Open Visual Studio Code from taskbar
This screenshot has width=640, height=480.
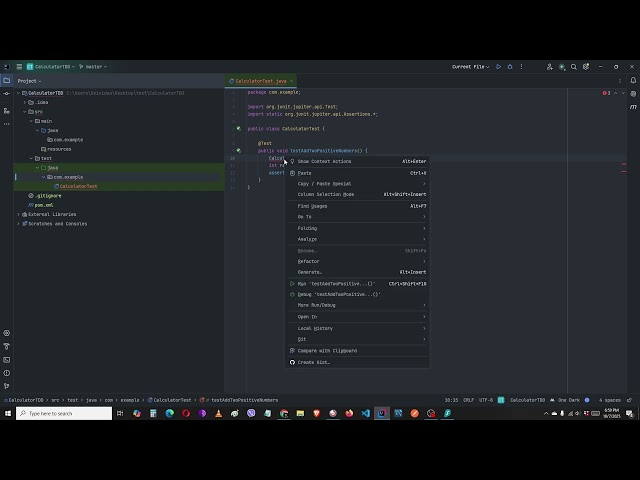point(365,413)
